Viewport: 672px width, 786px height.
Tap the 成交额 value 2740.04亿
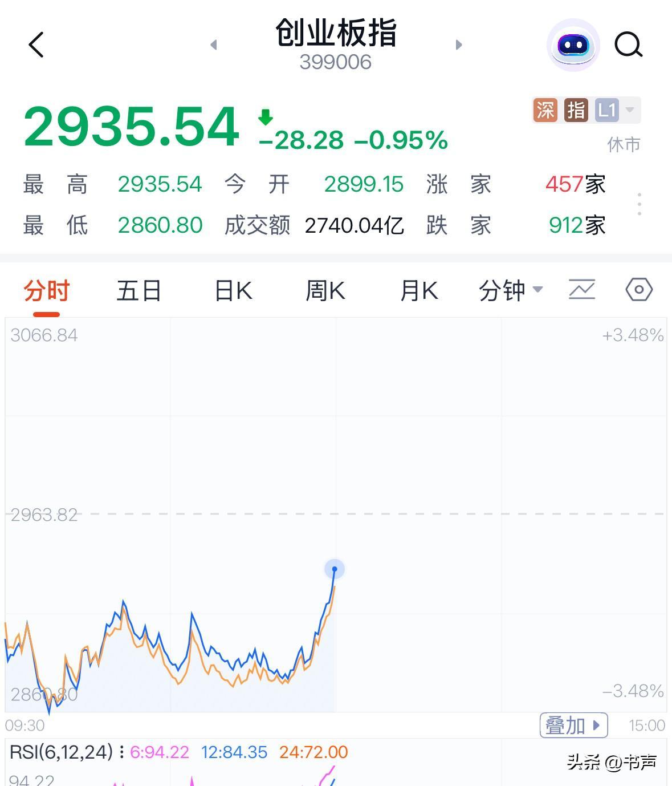pos(355,225)
